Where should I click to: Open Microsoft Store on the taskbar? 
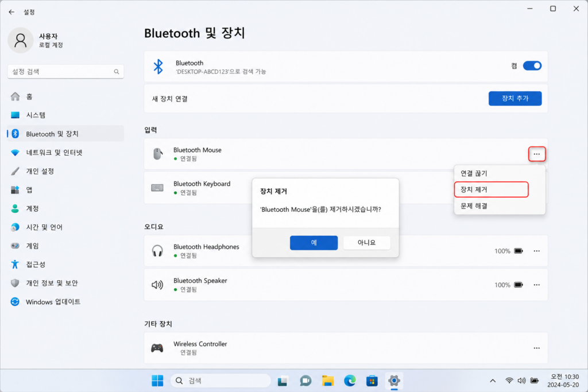pos(372,381)
